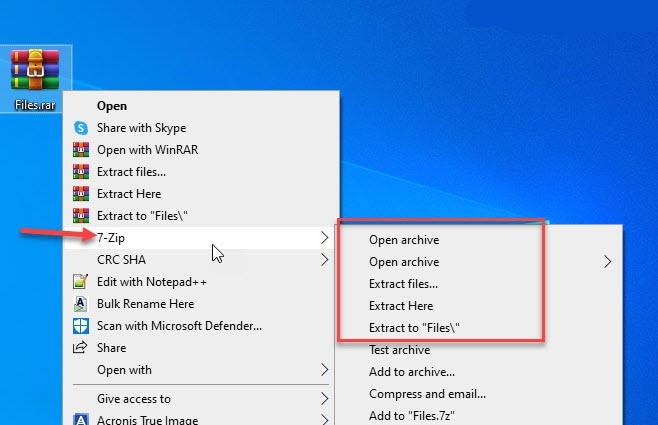Click the Notepad++ icon in the context menu
The image size is (658, 425).
point(81,282)
